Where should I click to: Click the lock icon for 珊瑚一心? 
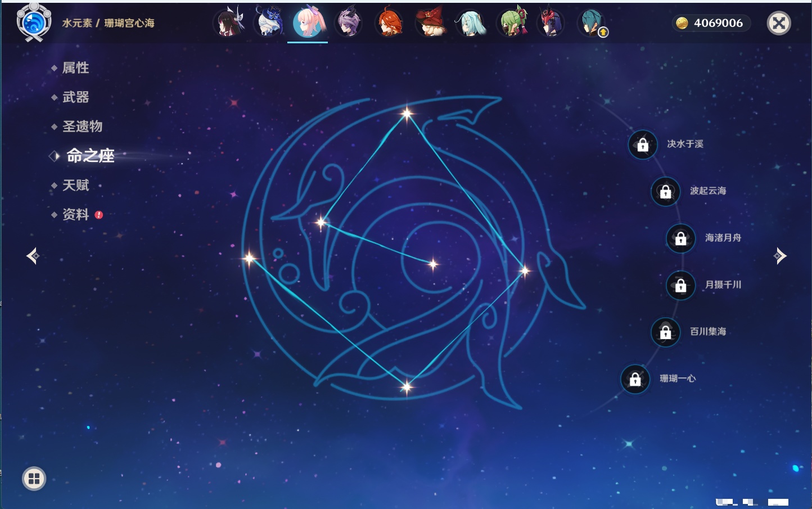point(635,379)
